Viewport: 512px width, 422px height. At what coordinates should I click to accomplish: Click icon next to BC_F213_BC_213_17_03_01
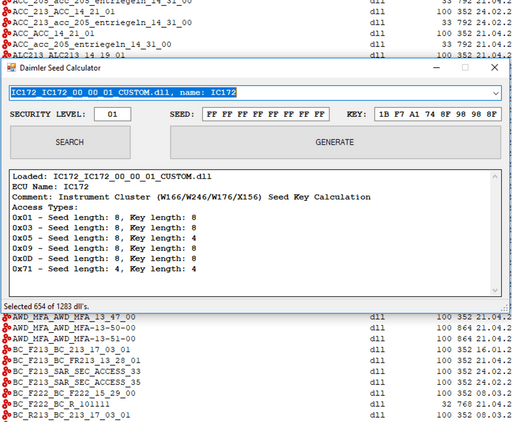pyautogui.click(x=6, y=350)
